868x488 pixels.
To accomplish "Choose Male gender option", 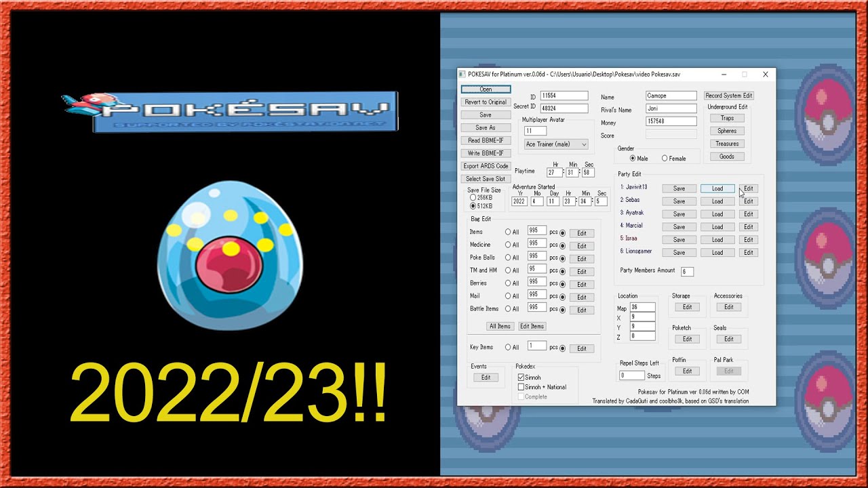I will tap(633, 159).
